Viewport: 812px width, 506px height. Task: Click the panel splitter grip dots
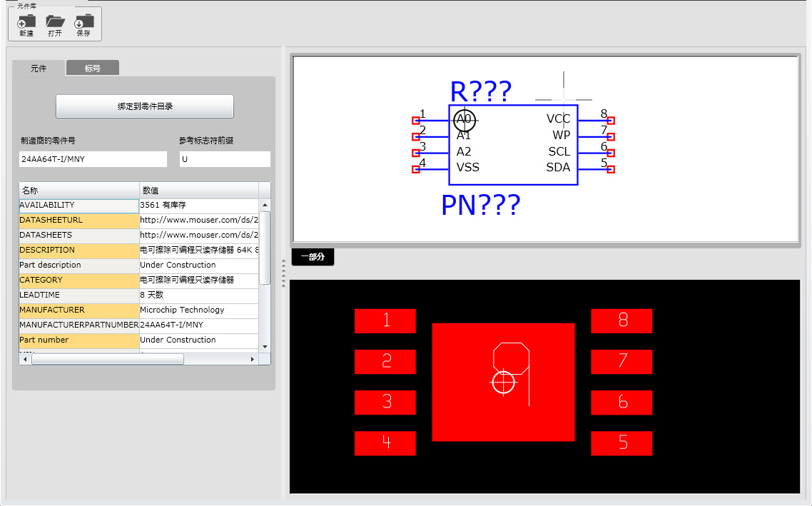click(283, 273)
